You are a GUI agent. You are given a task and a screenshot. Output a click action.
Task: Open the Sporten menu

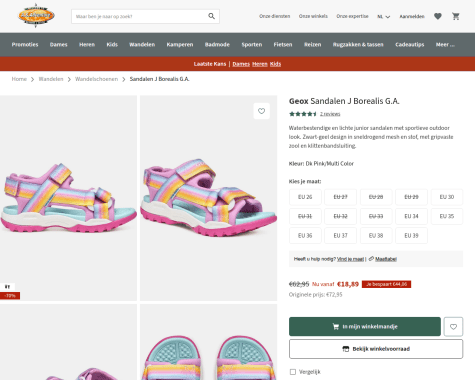coord(252,44)
